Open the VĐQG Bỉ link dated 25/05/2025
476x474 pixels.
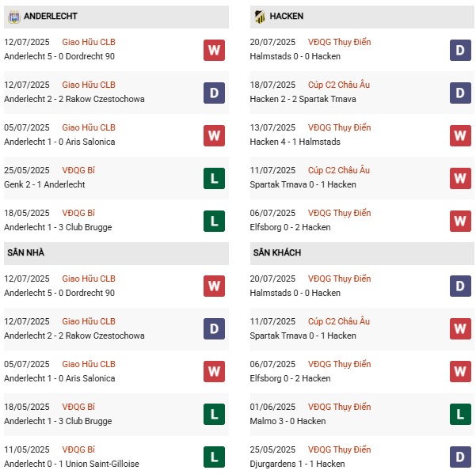[x=78, y=170]
